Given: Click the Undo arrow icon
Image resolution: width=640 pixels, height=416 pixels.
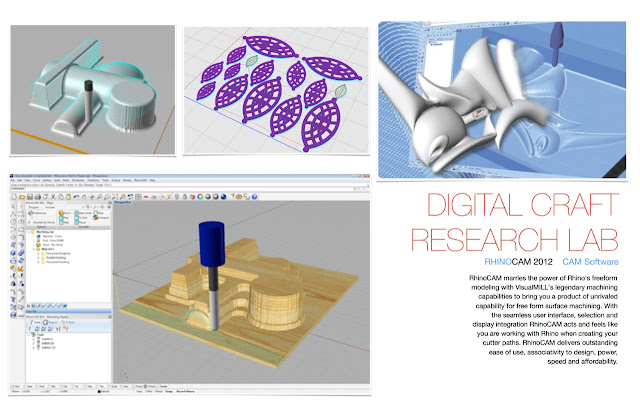Looking at the screenshot, I should pyautogui.click(x=76, y=196).
